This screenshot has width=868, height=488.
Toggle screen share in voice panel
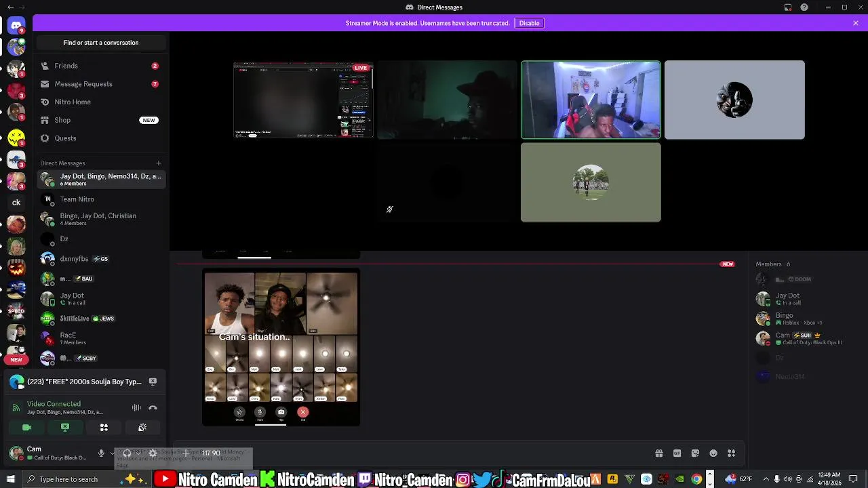click(65, 428)
